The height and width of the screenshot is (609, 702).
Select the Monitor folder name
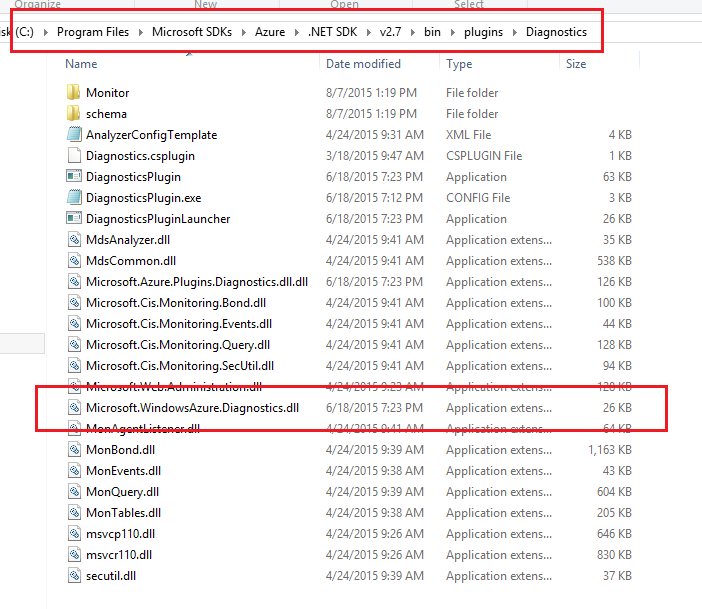coord(107,92)
